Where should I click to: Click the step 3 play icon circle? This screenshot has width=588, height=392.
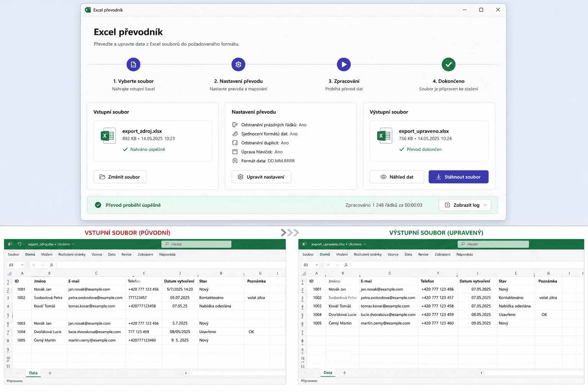pos(344,64)
